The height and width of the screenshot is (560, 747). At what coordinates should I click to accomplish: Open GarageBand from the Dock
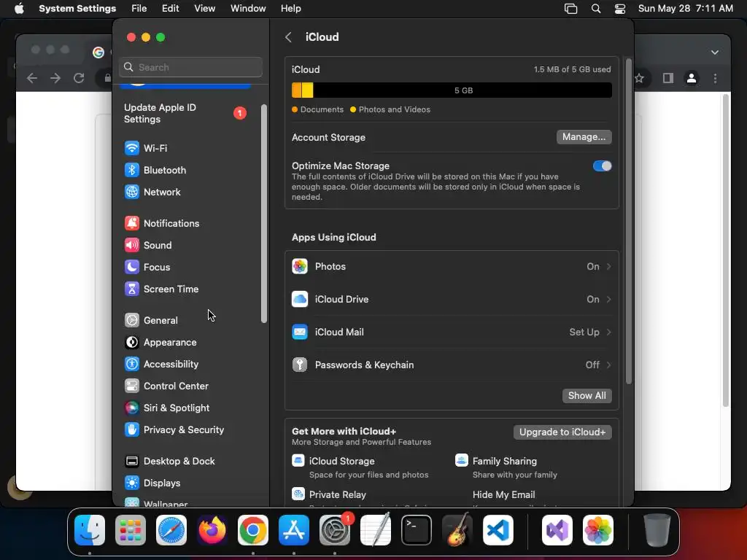point(457,530)
